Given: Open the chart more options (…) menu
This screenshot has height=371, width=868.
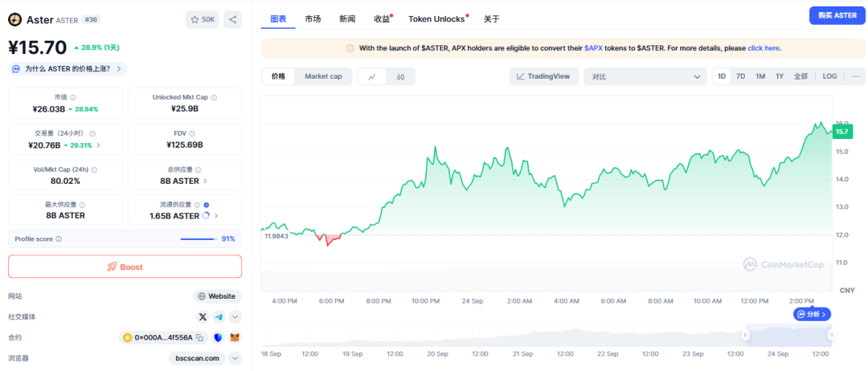Looking at the screenshot, I should pos(856,76).
